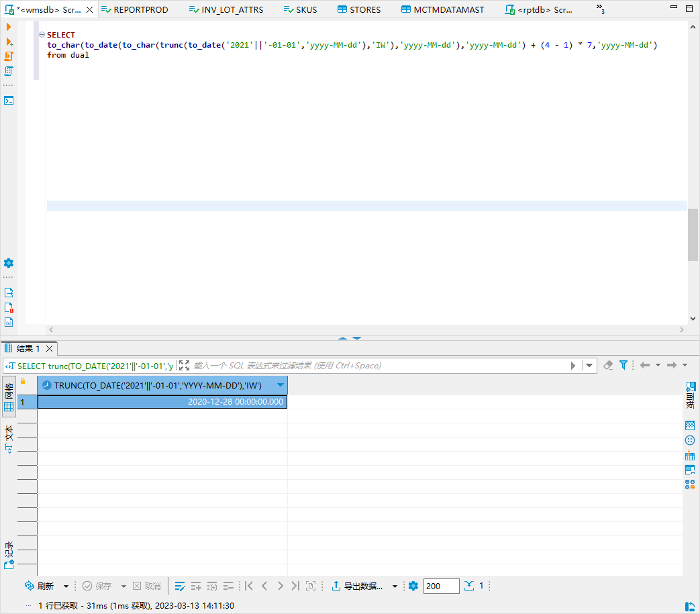Open SQL console terminal icon
Viewport: 700px width, 614px height.
tap(9, 101)
